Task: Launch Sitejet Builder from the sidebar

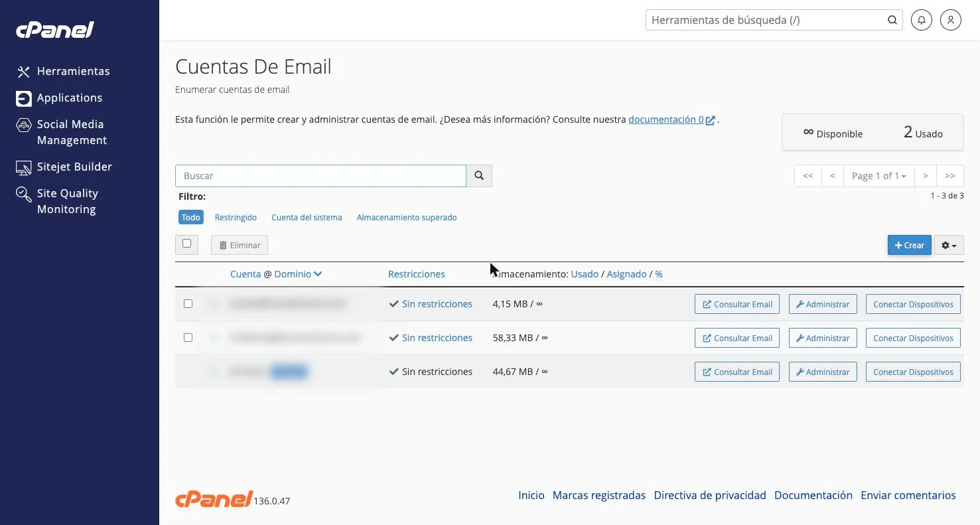Action: (x=64, y=167)
